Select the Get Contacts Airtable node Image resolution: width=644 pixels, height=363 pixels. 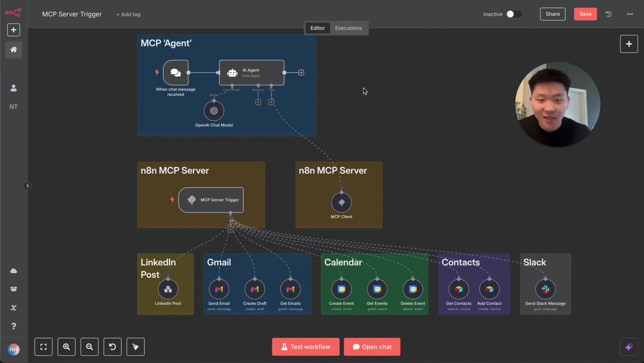tap(459, 289)
